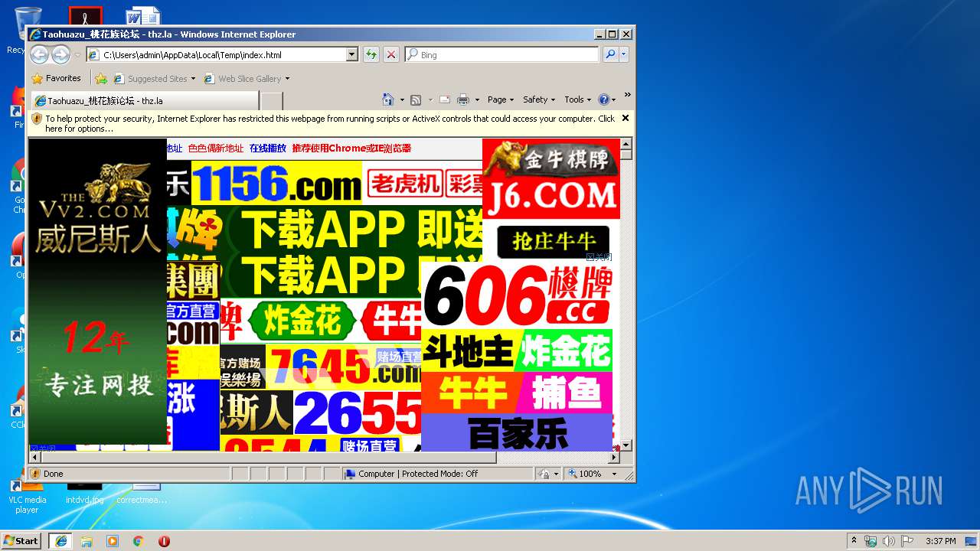
Task: Click the Print icon
Action: 462,99
